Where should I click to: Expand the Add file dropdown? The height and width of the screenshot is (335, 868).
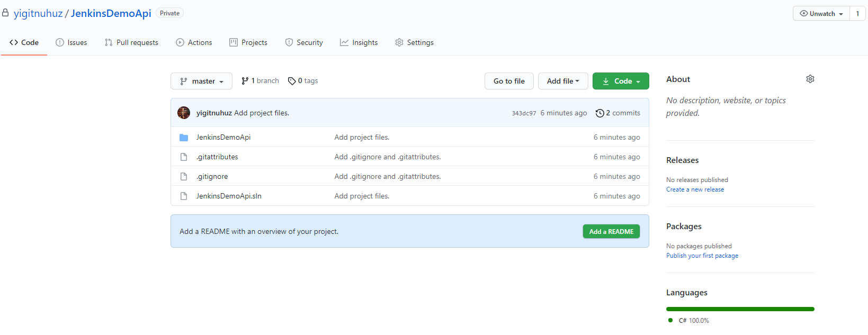tap(563, 81)
